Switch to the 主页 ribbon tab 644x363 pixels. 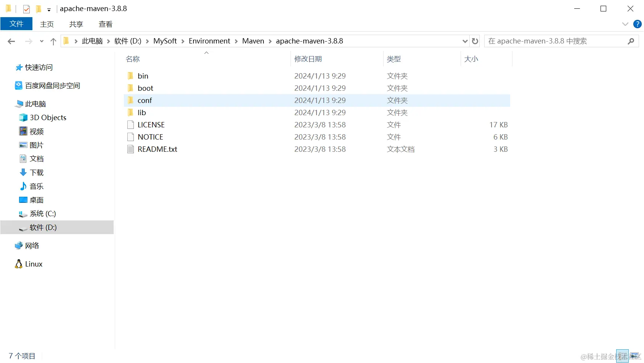[x=47, y=24]
